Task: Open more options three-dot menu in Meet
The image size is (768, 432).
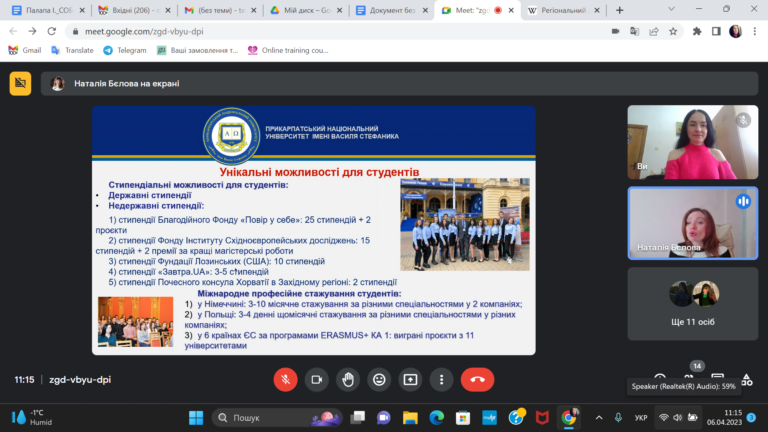Action: click(x=441, y=380)
